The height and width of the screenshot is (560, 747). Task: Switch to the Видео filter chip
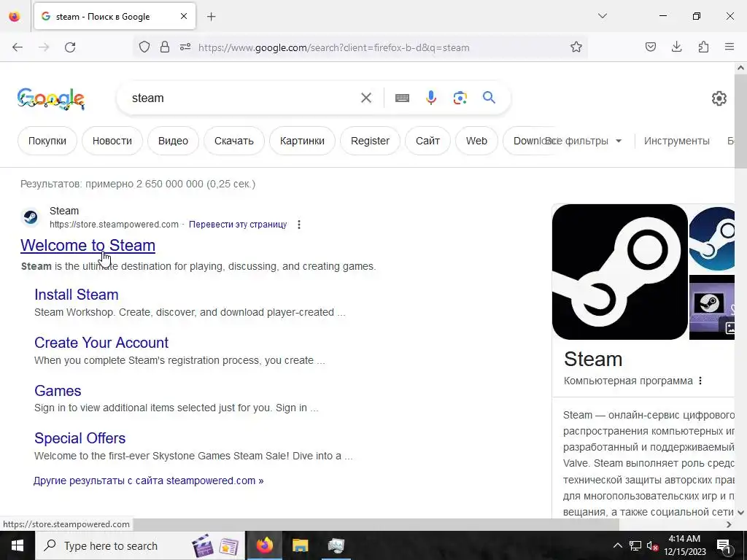click(x=173, y=141)
